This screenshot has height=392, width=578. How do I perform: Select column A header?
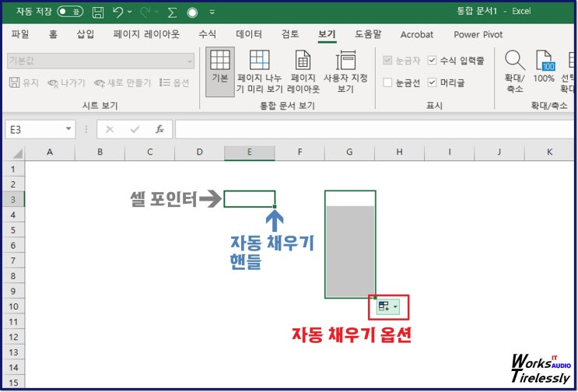coord(50,152)
